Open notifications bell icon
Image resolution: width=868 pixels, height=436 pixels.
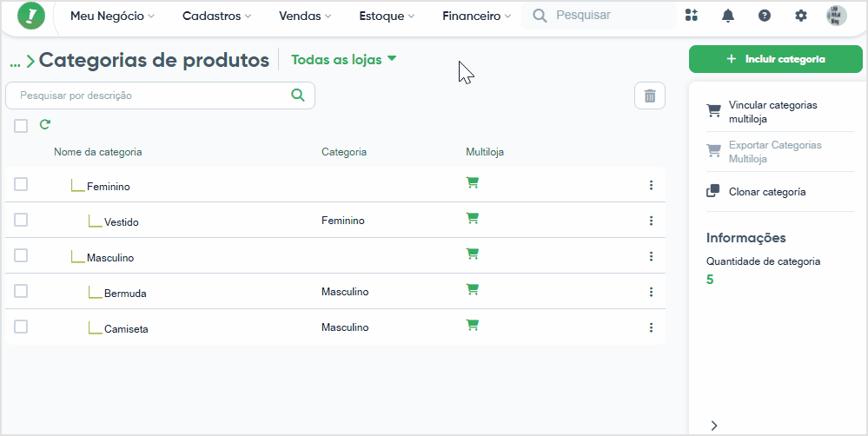pyautogui.click(x=728, y=16)
